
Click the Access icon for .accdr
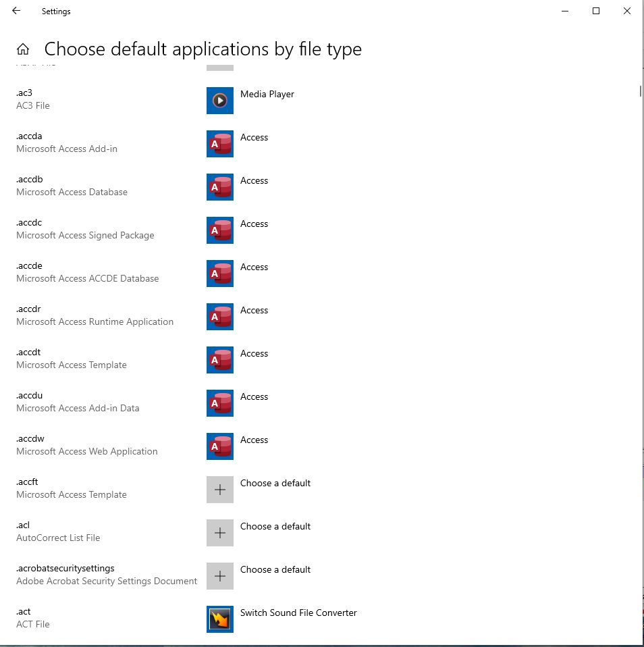click(220, 317)
